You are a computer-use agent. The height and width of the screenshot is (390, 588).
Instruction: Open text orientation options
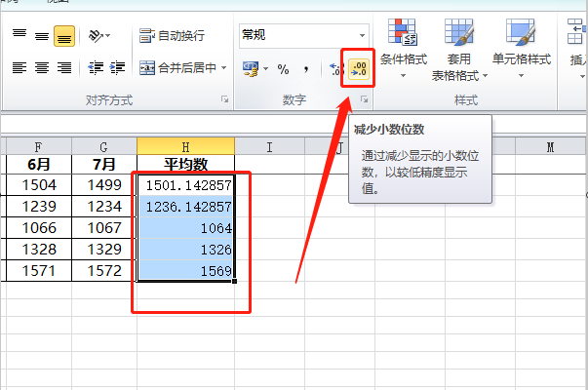pos(99,36)
